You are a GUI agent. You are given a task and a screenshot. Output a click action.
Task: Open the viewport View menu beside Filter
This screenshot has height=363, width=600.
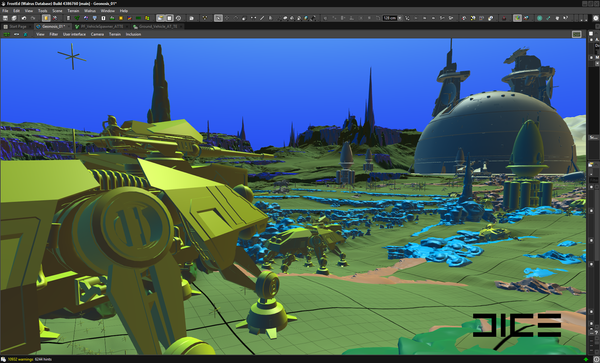[40, 34]
